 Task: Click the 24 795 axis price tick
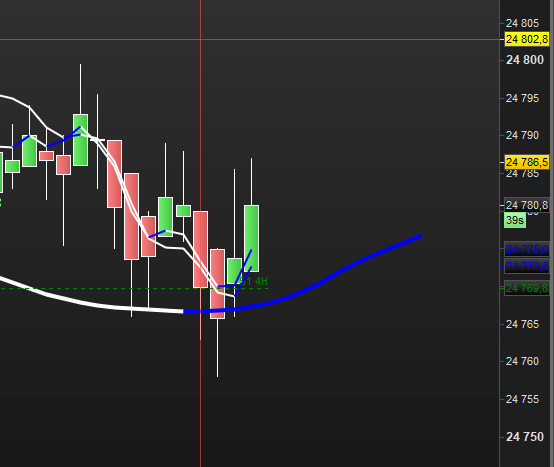coord(522,98)
